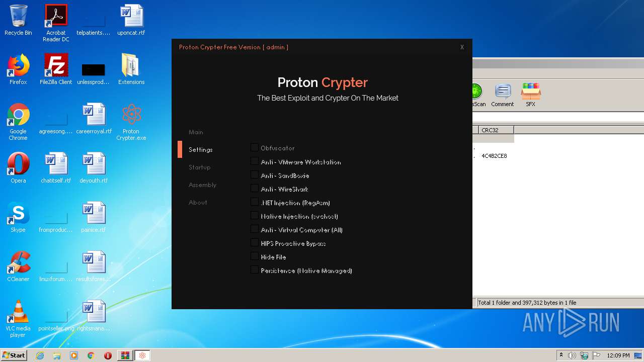Select chatitself.rtf document icon

[x=56, y=168]
